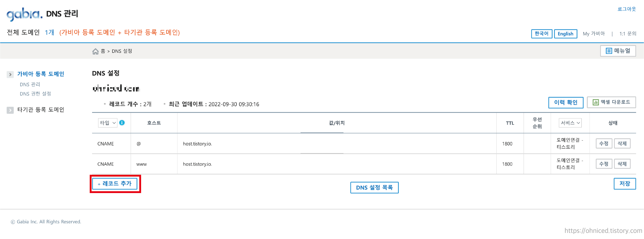Click the blue info icon beside 타입
This screenshot has height=239, width=644.
[x=122, y=122]
